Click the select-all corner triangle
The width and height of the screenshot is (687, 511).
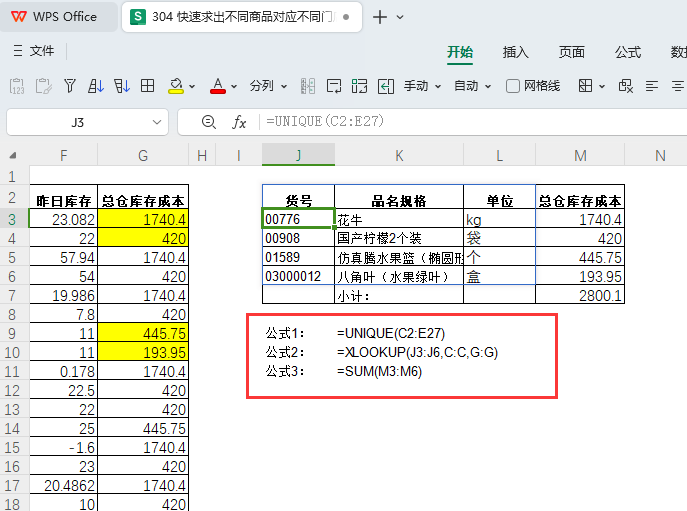point(13,155)
